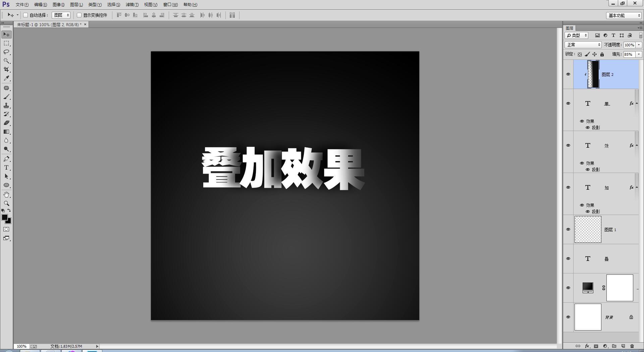Select the Path Selection tool
Viewport: 644px width, 352px height.
click(6, 176)
